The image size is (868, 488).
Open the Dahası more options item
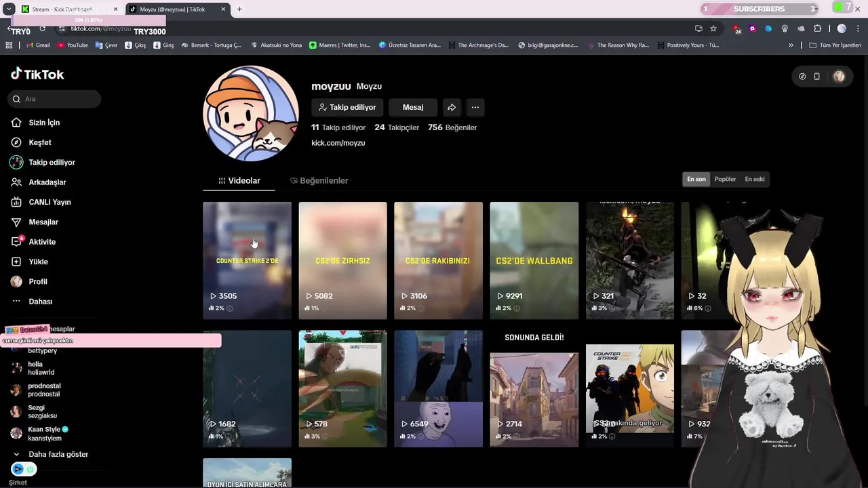tap(32, 302)
